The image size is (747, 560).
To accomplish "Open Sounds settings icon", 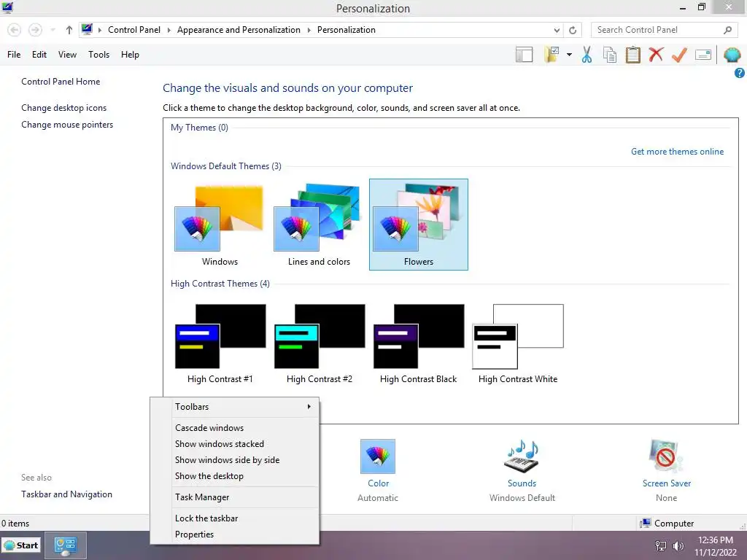I will click(x=522, y=457).
